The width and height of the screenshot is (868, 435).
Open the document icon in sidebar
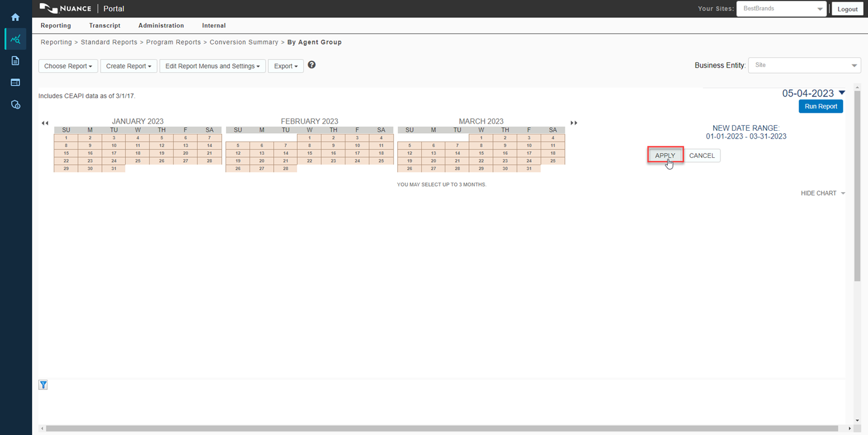16,61
